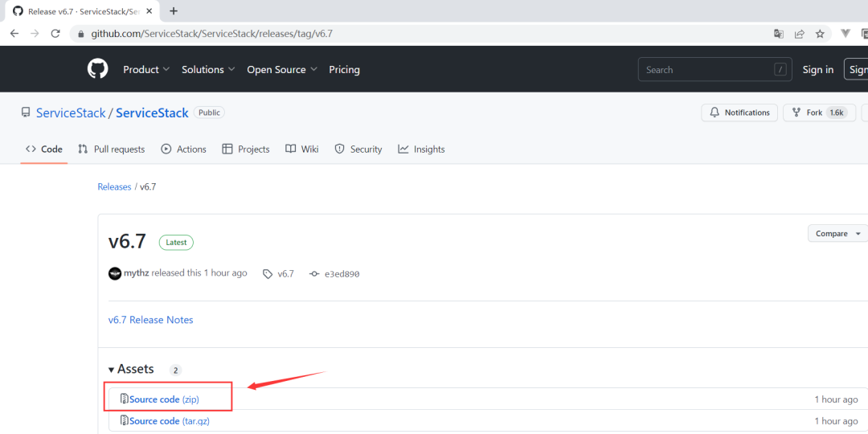Screen dimensions: 868x434
Task: Click the browser address bar URL
Action: 211,34
